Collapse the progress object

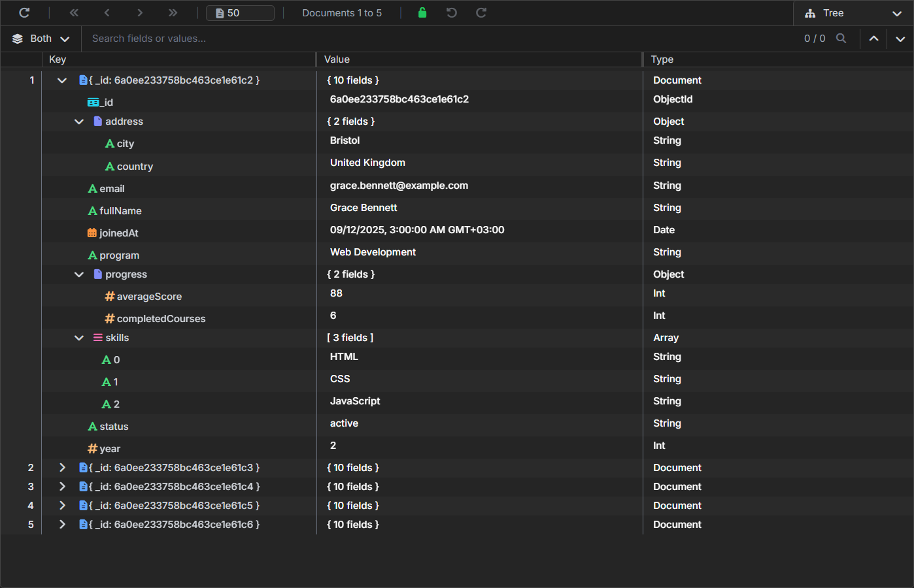(79, 274)
